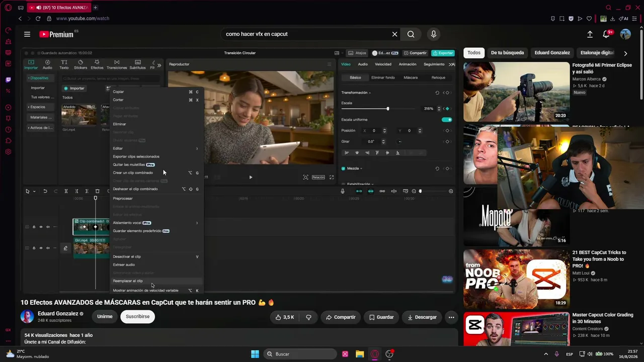Screen dimensions: 644x362
Task: Go to the YouTube Premium home logo
Action: (x=56, y=34)
